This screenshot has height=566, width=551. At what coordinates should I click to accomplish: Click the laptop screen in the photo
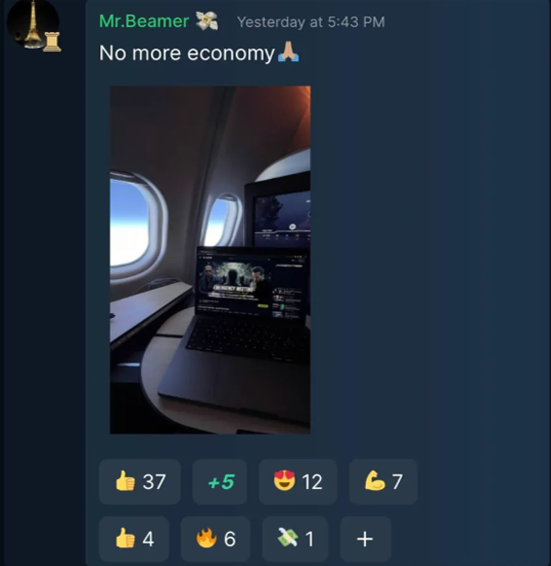[x=253, y=283]
